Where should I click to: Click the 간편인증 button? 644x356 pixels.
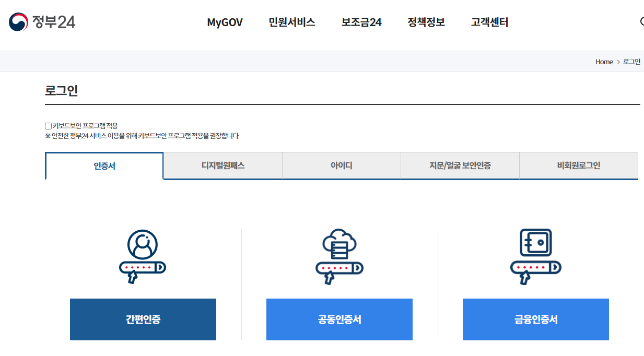click(143, 319)
